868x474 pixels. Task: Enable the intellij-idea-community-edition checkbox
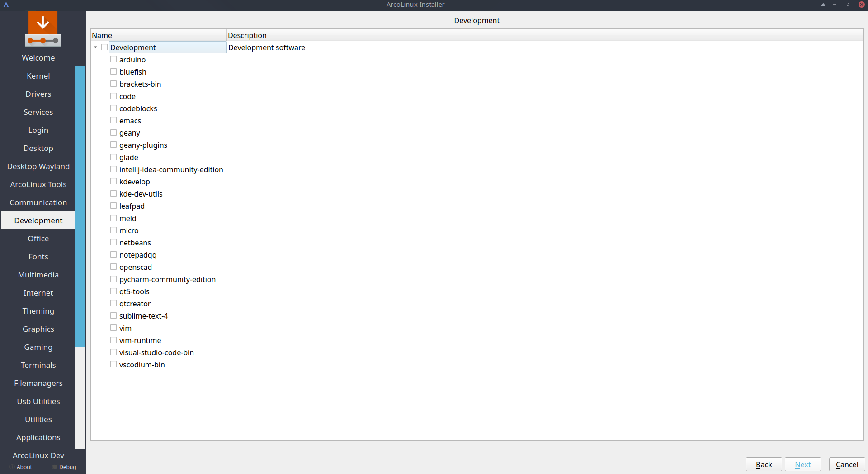113,169
